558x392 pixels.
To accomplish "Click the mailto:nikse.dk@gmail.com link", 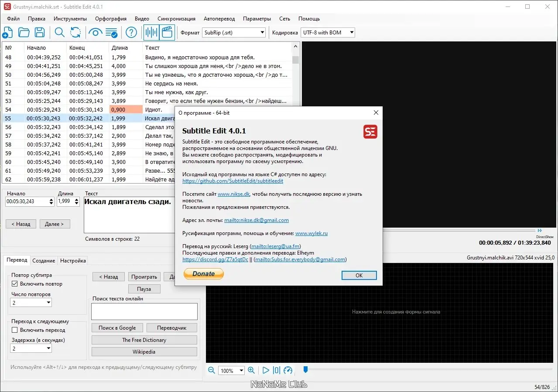I will pyautogui.click(x=257, y=220).
